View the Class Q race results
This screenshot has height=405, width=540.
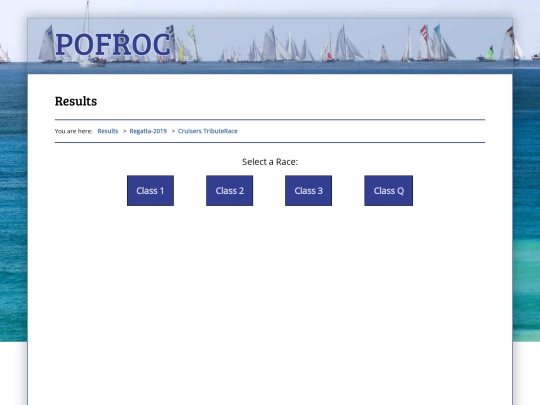388,190
